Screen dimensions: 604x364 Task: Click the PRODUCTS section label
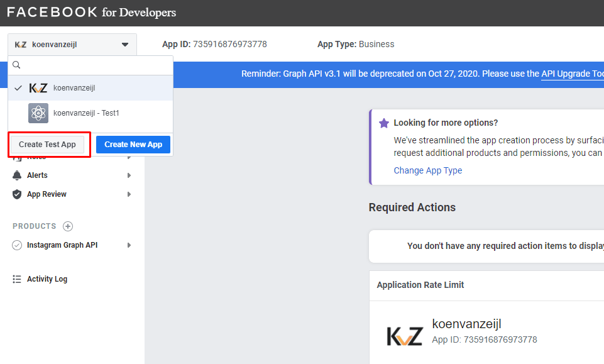pyautogui.click(x=35, y=226)
